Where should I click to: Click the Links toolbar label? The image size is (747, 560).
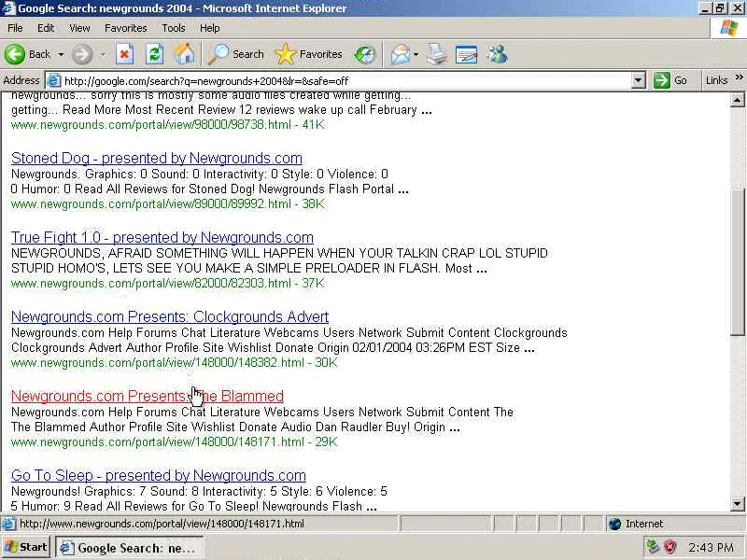[716, 80]
